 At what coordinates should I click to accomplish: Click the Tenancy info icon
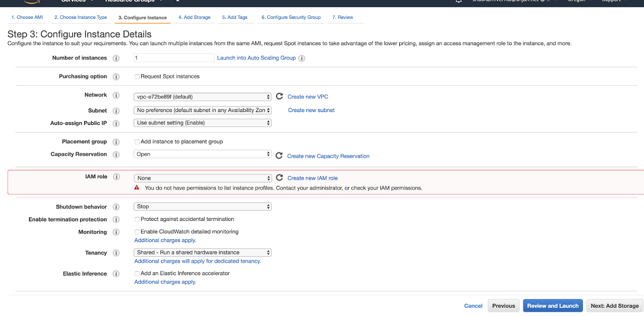116,253
